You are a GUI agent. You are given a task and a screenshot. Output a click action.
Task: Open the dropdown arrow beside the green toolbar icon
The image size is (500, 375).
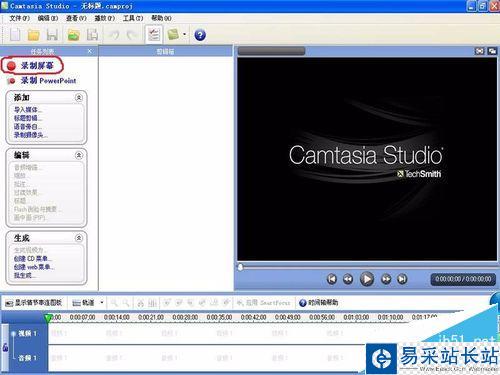184,35
